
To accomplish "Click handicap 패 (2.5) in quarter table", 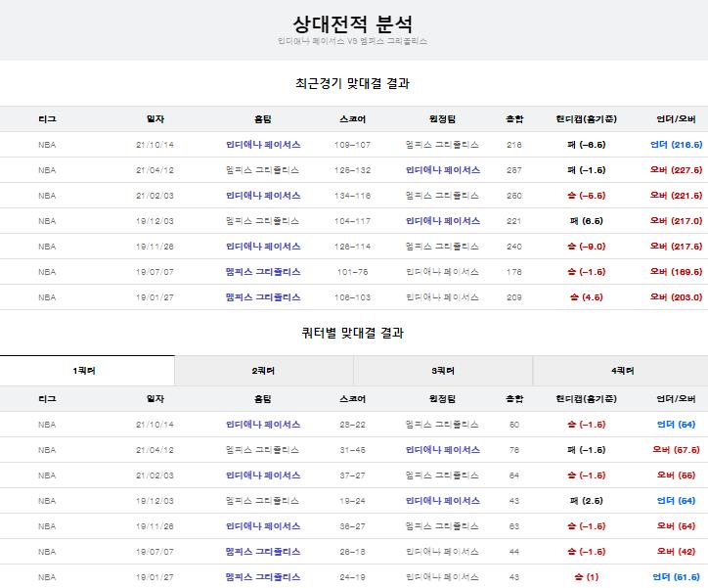I will click(x=586, y=501).
